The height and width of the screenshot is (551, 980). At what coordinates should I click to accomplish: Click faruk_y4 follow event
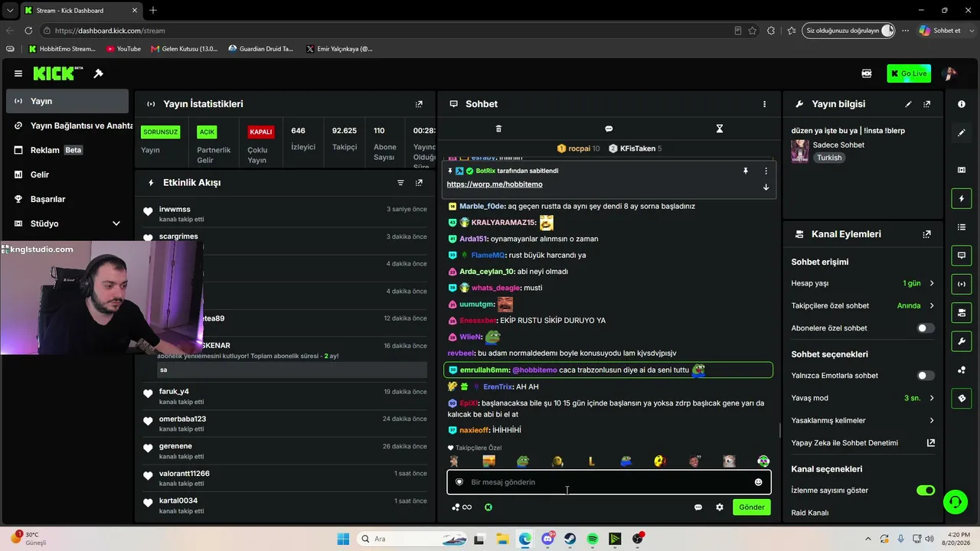[285, 396]
